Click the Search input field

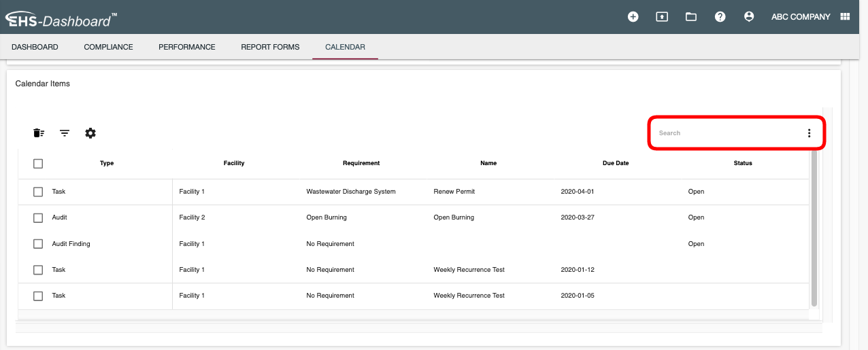coord(721,133)
